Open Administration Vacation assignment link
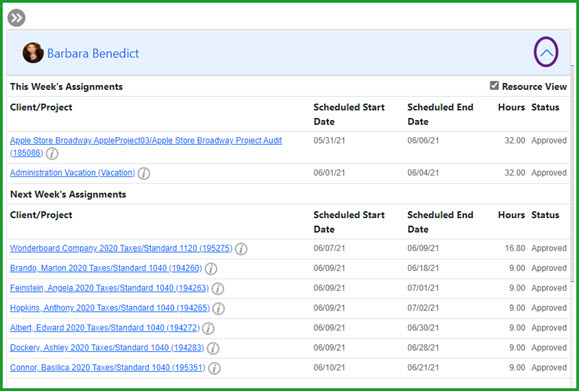This screenshot has width=579, height=391. coord(72,173)
